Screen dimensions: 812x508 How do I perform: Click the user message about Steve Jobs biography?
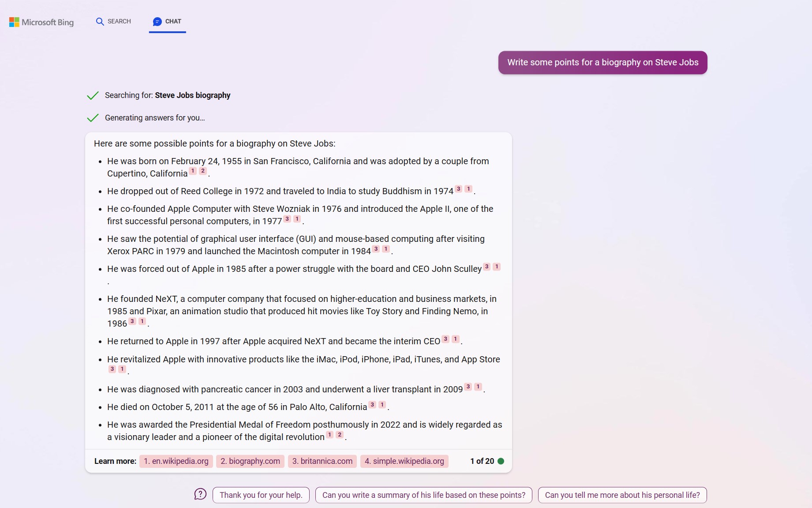click(x=603, y=63)
